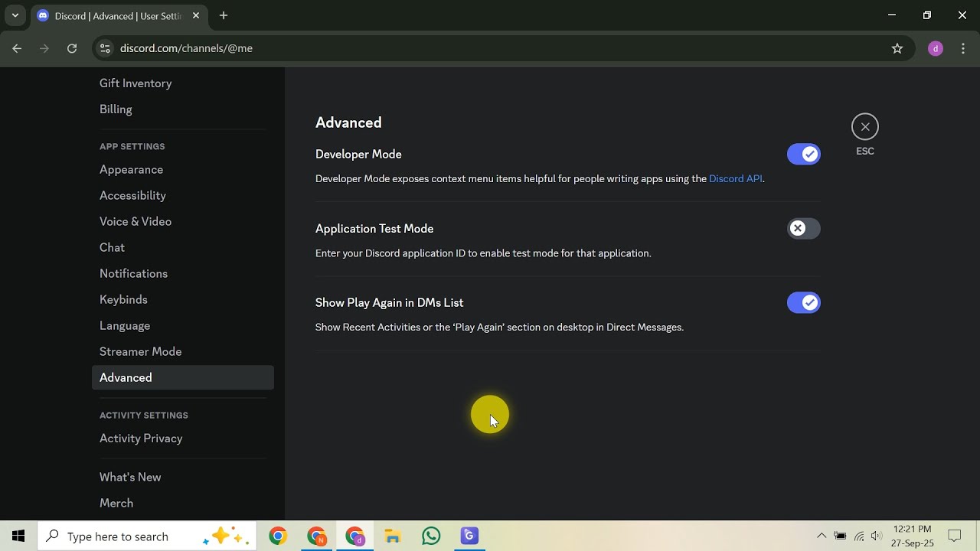This screenshot has width=980, height=551.
Task: Open the battery status tray icon
Action: [840, 536]
